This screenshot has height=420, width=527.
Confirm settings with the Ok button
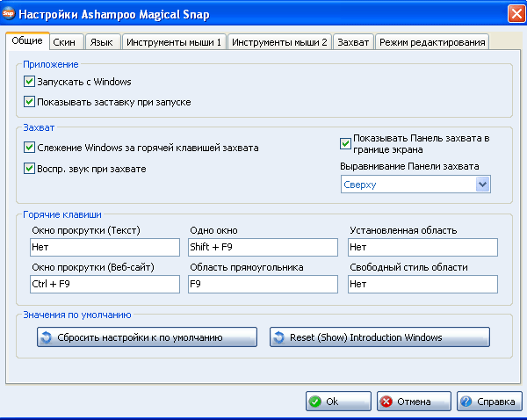click(338, 402)
